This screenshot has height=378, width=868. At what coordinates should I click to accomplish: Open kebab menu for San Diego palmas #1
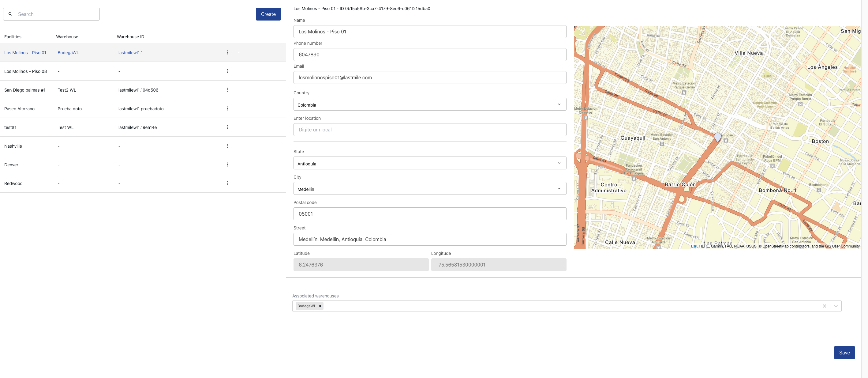point(227,90)
